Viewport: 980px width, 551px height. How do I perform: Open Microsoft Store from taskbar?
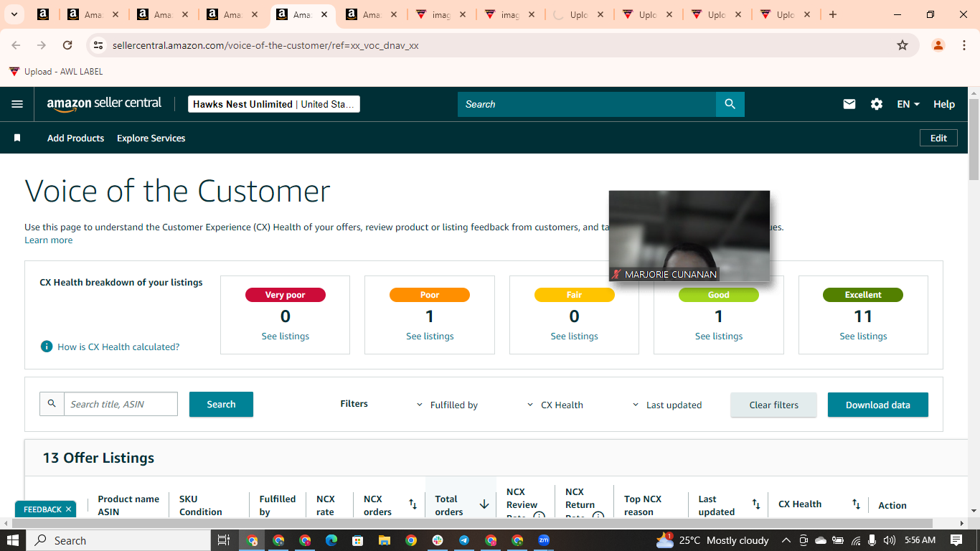(x=358, y=540)
